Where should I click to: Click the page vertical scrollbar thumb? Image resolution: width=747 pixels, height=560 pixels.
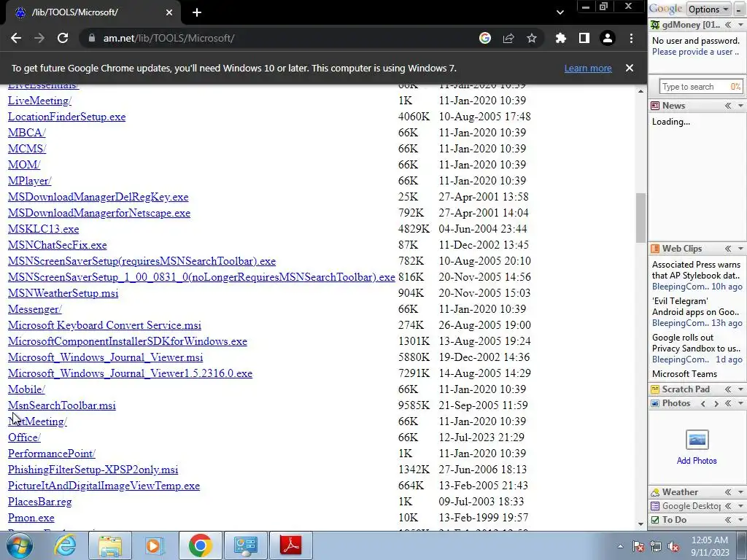tap(640, 217)
